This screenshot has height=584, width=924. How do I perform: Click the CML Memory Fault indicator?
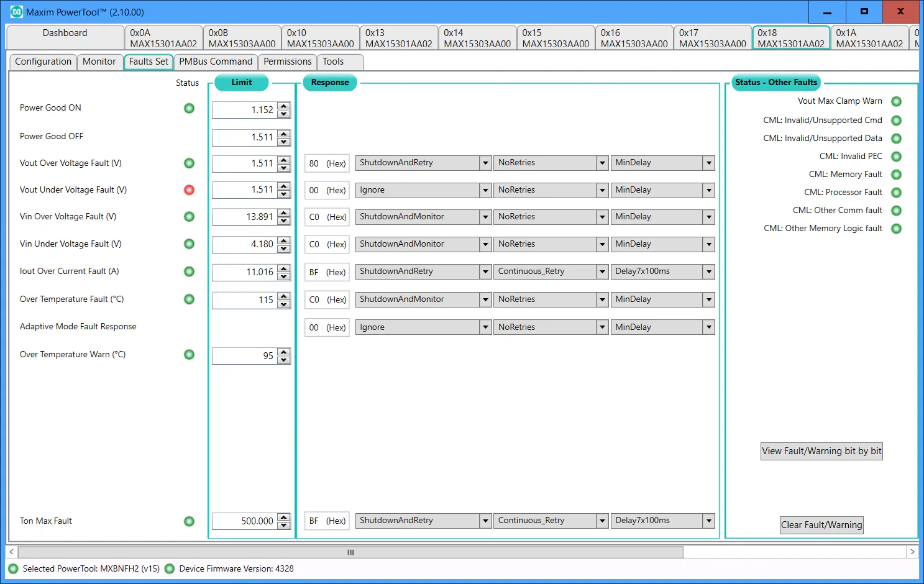896,175
